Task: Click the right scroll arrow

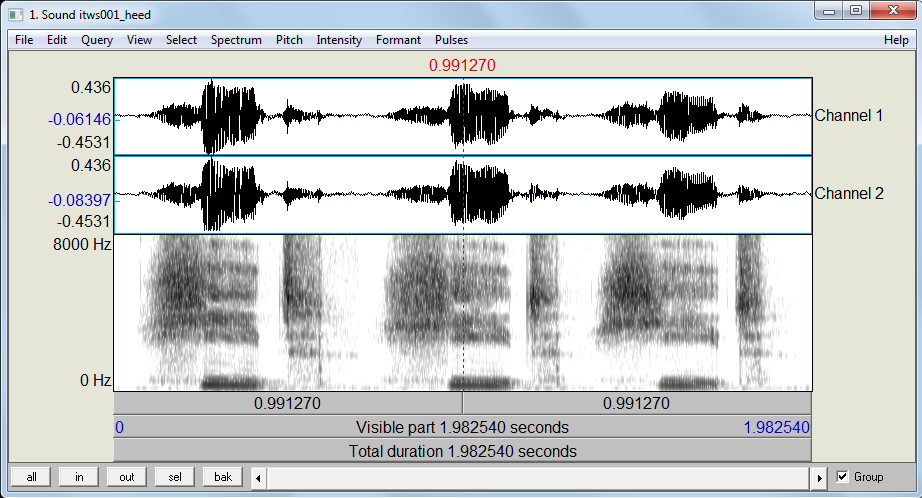Action: [x=819, y=478]
